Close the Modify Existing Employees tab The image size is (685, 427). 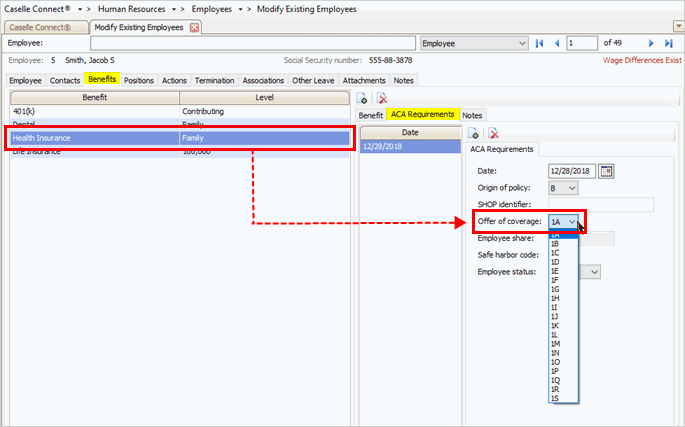coord(194,27)
